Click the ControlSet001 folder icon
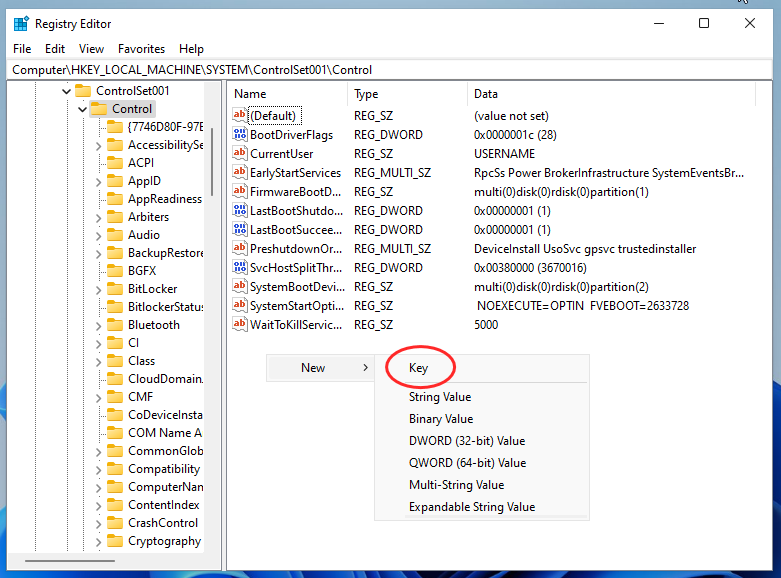 coord(83,91)
